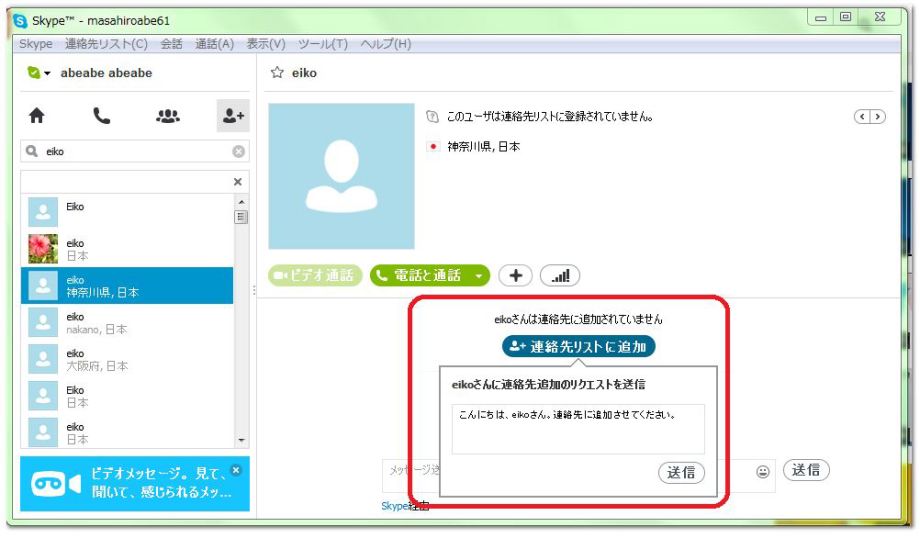Viewport: 920px width, 538px height.
Task: Grab the results list scrollbar thumb
Action: click(241, 217)
